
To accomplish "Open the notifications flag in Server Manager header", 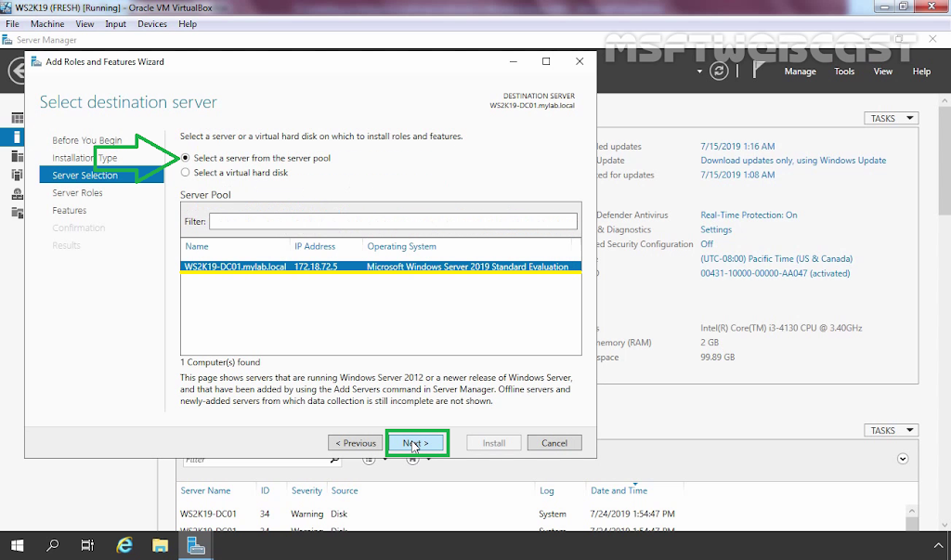I will (x=758, y=71).
